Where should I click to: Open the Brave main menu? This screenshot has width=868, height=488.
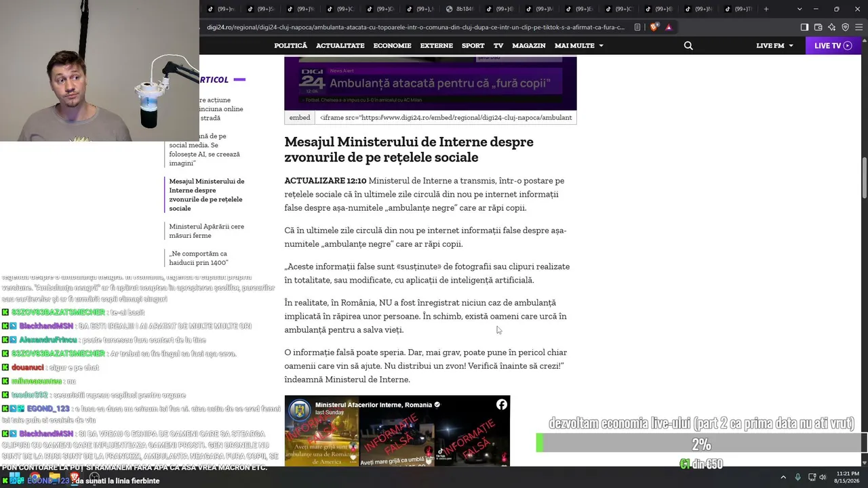[859, 27]
